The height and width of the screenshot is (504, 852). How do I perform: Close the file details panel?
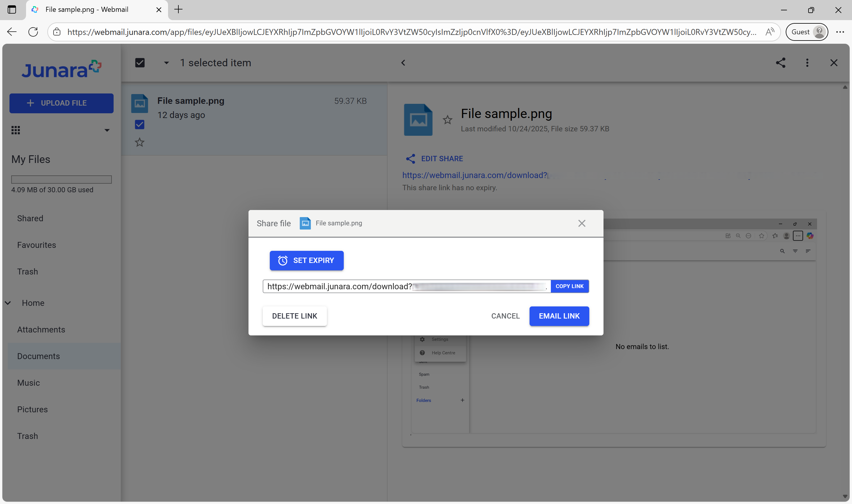click(x=834, y=63)
